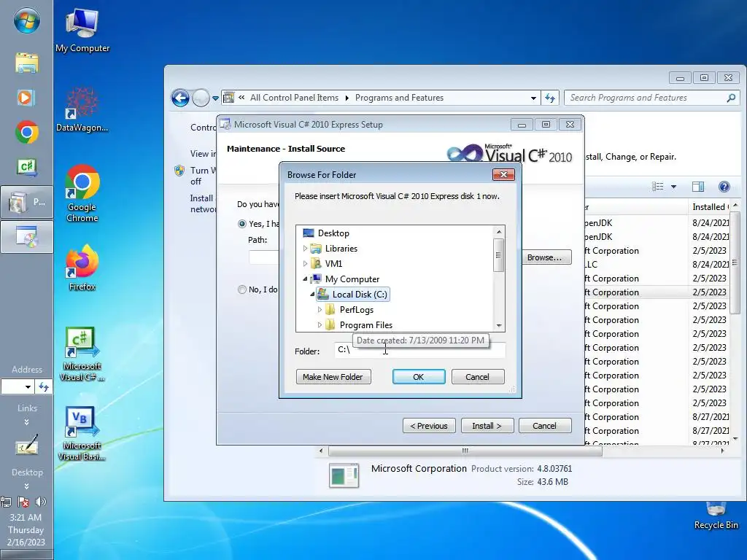Open the Tablet PC input panel icon
Image resolution: width=747 pixels, height=560 pixels.
27,446
